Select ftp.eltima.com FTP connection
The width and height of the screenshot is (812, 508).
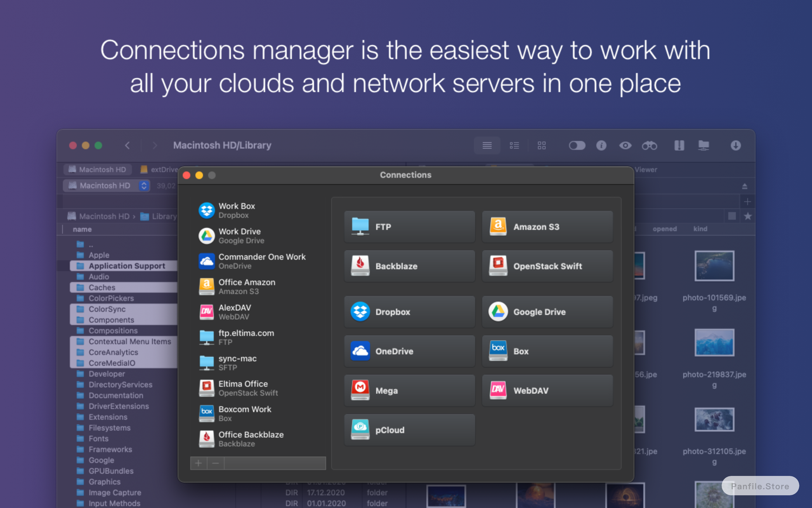258,337
